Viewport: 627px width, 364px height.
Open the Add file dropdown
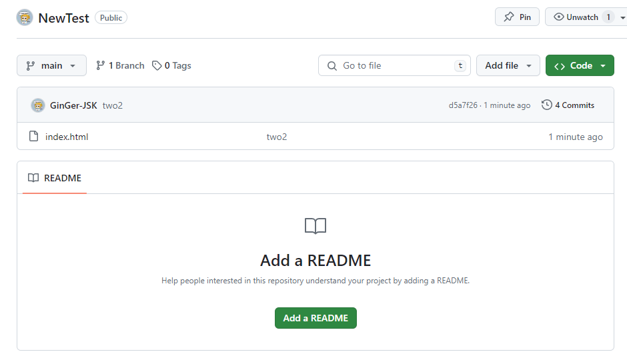508,65
